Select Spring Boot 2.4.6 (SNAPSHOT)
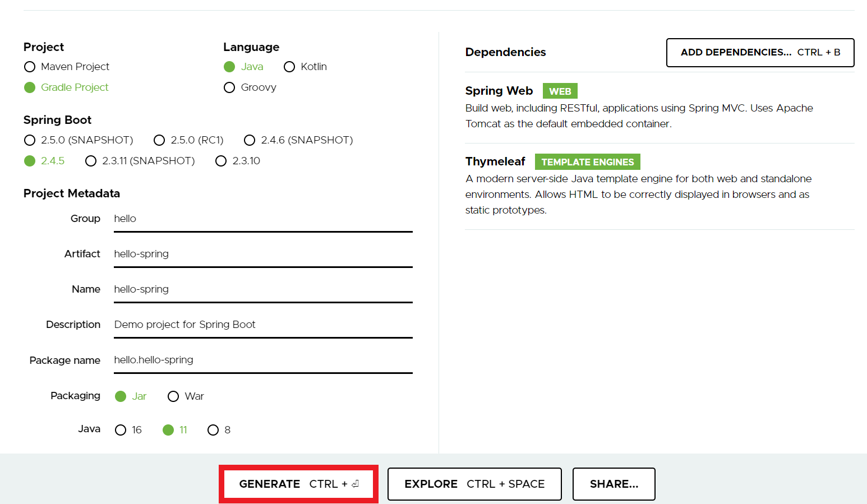Viewport: 867px width, 504px height. [x=298, y=140]
